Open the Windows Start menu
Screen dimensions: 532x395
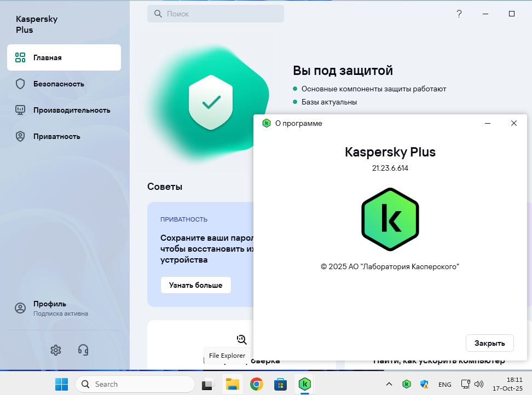[x=61, y=384]
